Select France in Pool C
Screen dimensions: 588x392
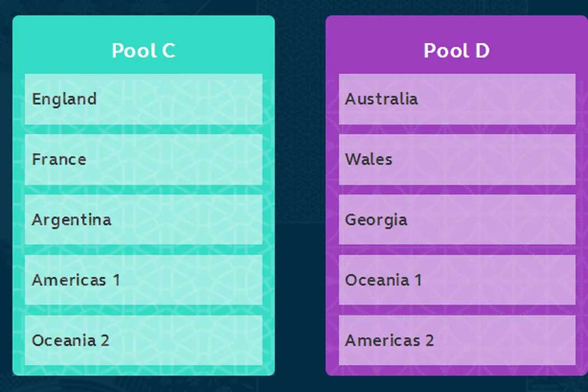[143, 160]
